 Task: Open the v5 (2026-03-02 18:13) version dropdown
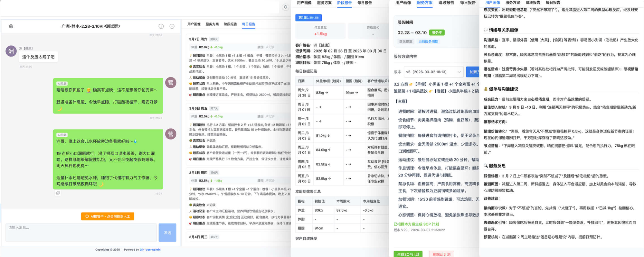click(x=433, y=72)
